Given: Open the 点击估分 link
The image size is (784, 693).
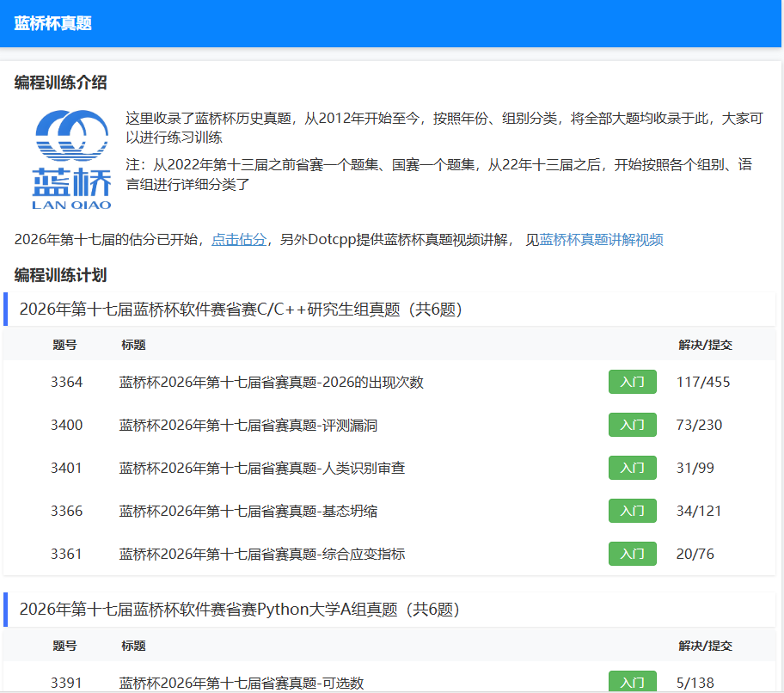Looking at the screenshot, I should [238, 240].
